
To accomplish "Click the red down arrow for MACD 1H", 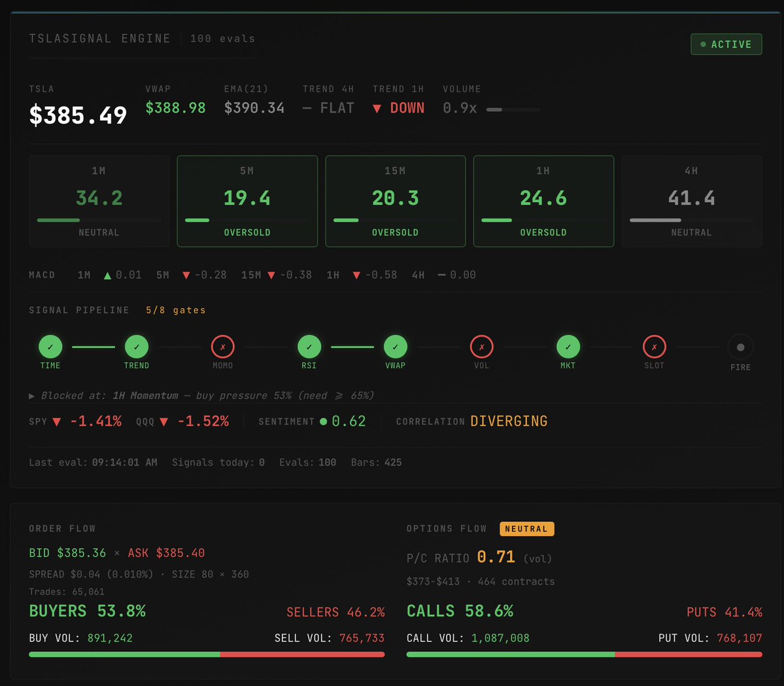I will coord(356,275).
